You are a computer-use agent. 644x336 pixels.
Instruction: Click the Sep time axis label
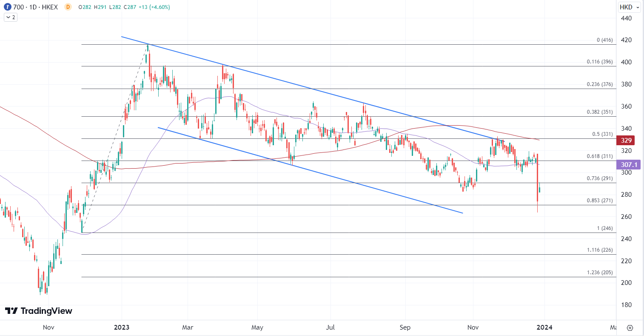click(x=405, y=327)
